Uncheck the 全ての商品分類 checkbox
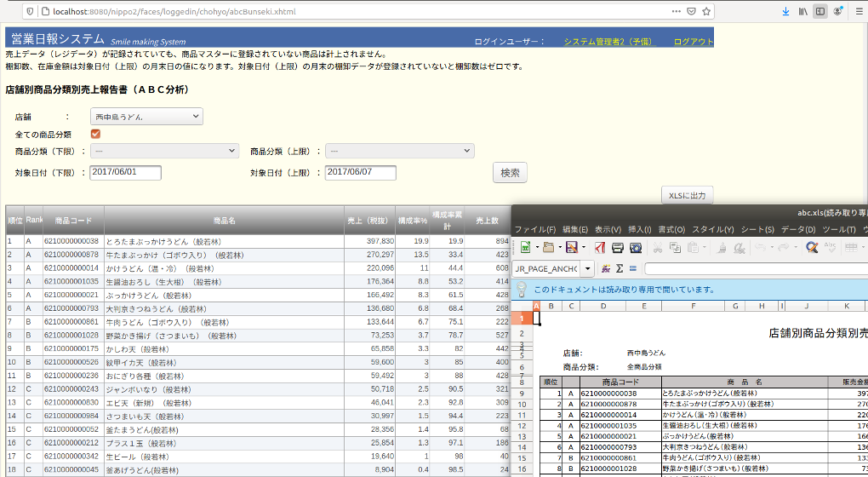This screenshot has width=868, height=477. (95, 134)
